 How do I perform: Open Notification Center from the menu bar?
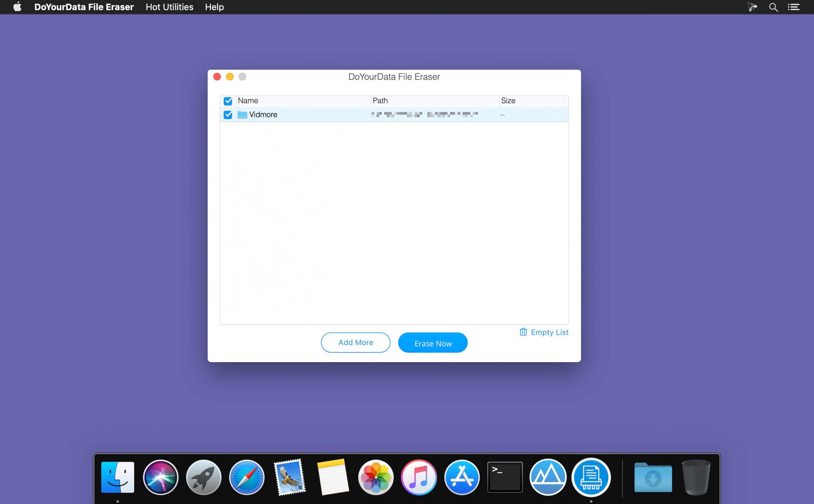pyautogui.click(x=794, y=7)
